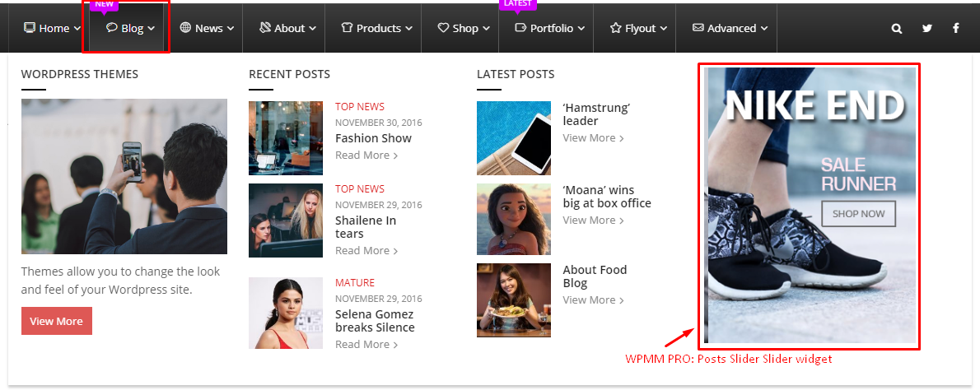Image resolution: width=980 pixels, height=390 pixels.
Task: Click the 'Hamstrung' leader phone thumbnail
Action: coord(514,138)
